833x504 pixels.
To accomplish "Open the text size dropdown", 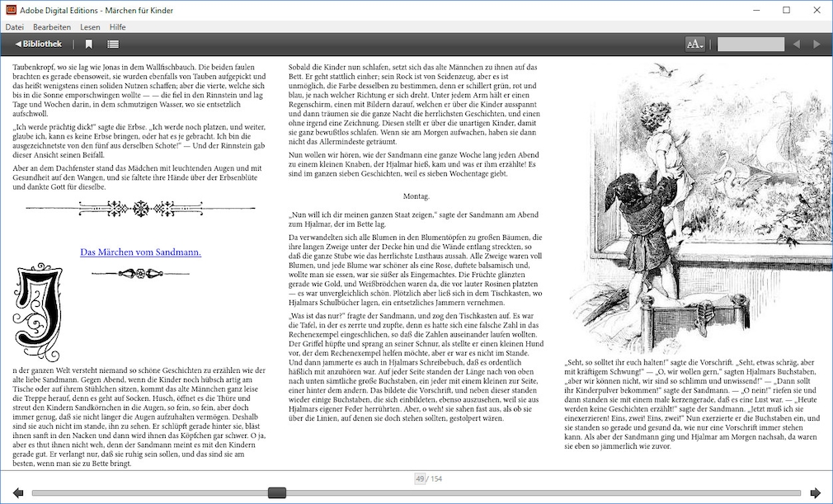I will tap(695, 44).
